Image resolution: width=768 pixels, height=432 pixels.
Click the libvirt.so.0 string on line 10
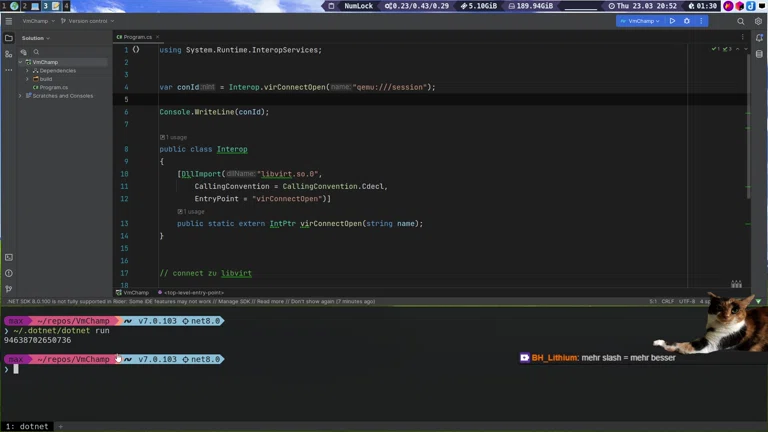(287, 174)
